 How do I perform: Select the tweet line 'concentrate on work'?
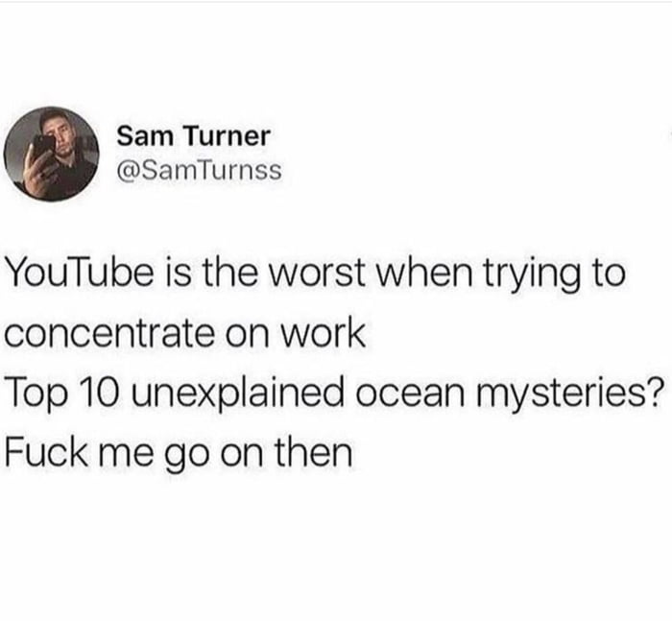(x=185, y=333)
